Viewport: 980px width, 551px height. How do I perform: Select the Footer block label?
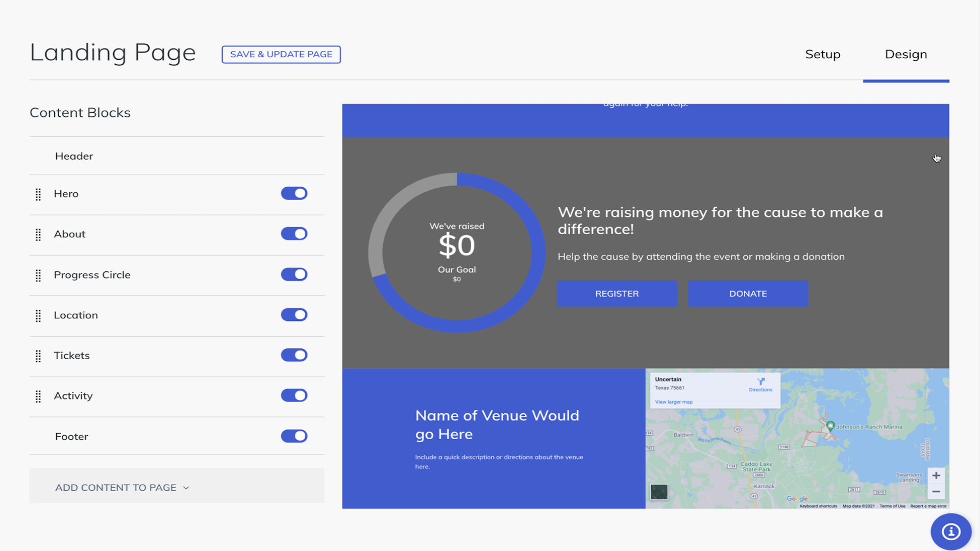point(71,437)
